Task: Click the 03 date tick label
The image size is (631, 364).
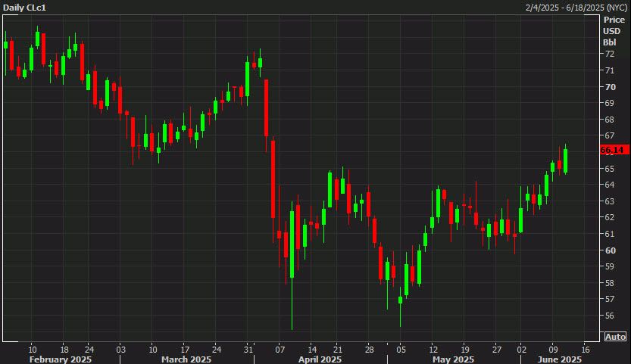Action: (x=120, y=349)
